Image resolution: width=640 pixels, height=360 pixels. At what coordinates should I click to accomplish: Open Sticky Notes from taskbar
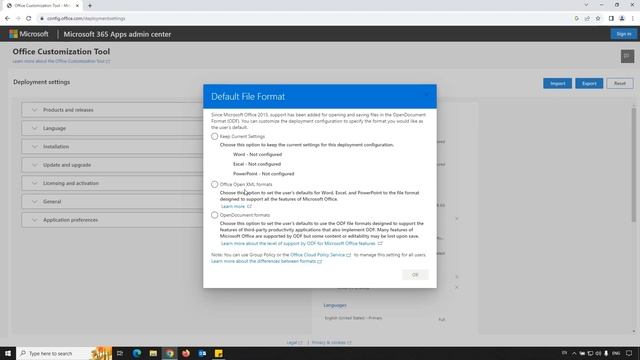[x=218, y=353]
